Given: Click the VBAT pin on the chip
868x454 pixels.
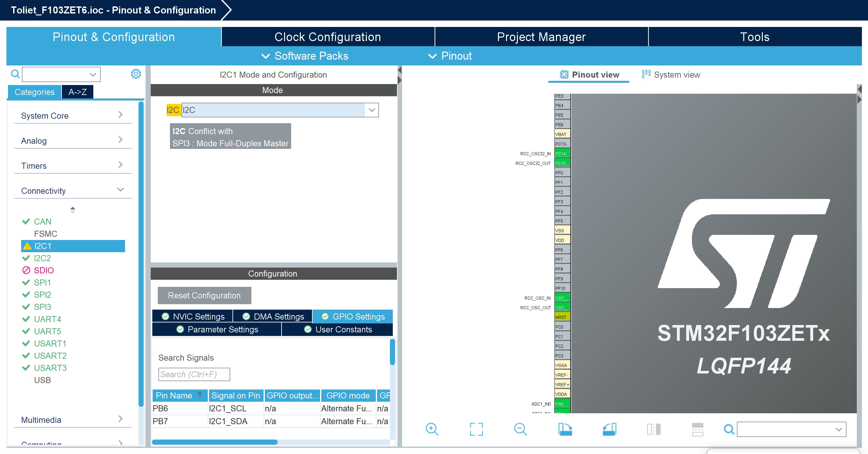Looking at the screenshot, I should (562, 134).
